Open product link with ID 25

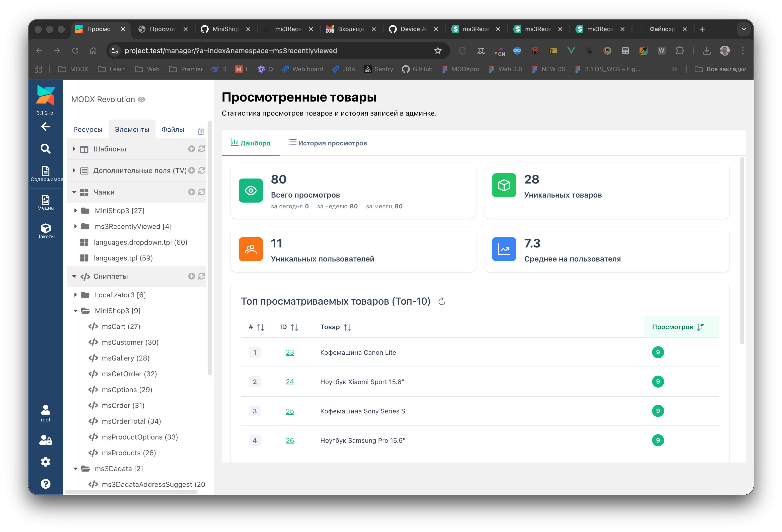(x=290, y=411)
